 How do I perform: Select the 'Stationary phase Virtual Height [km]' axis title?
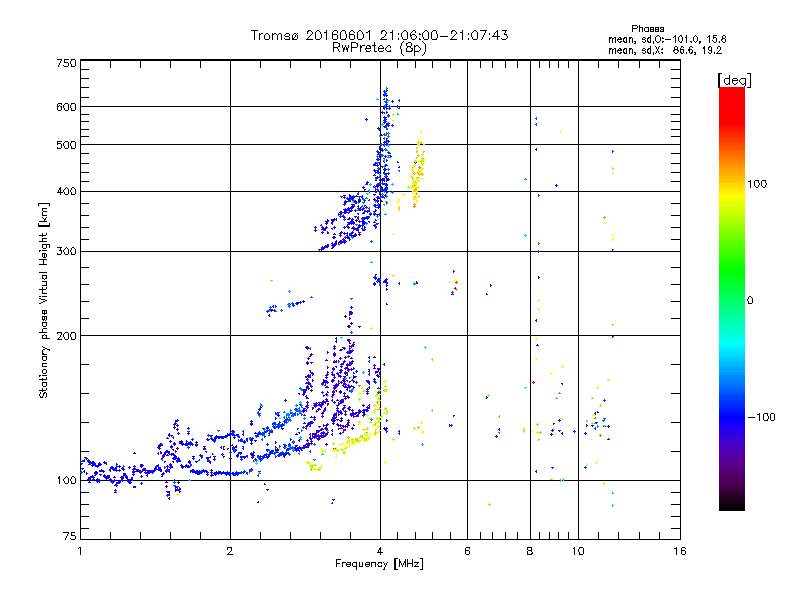pyautogui.click(x=44, y=300)
